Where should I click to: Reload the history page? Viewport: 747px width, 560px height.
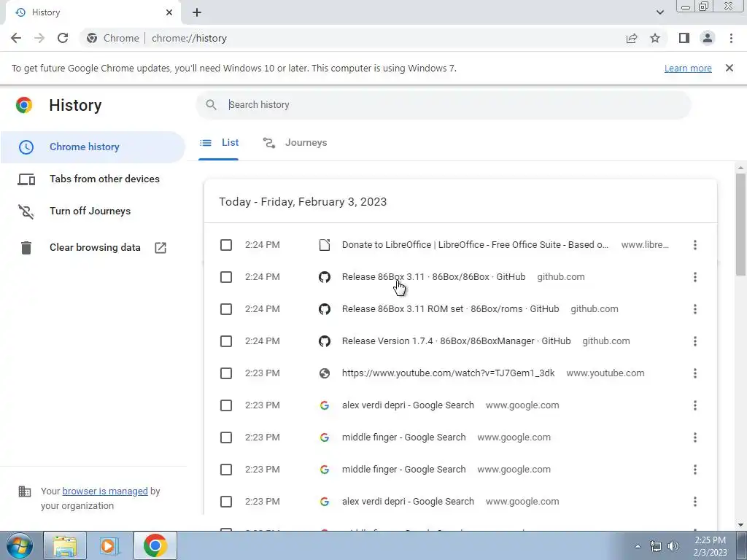tap(63, 38)
